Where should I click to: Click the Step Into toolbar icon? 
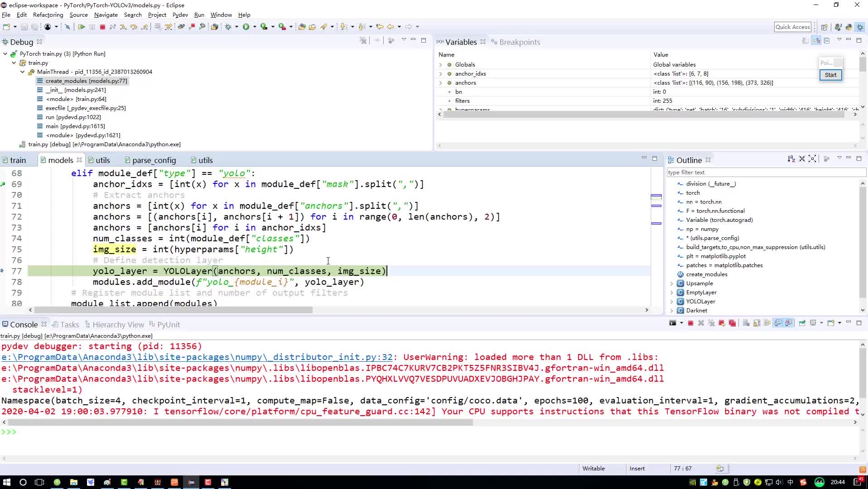click(x=123, y=27)
